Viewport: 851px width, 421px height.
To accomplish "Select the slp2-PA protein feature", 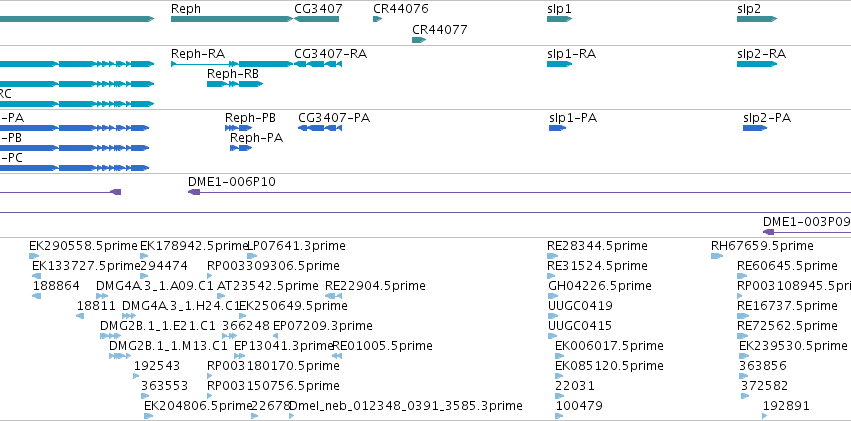I will click(x=755, y=128).
